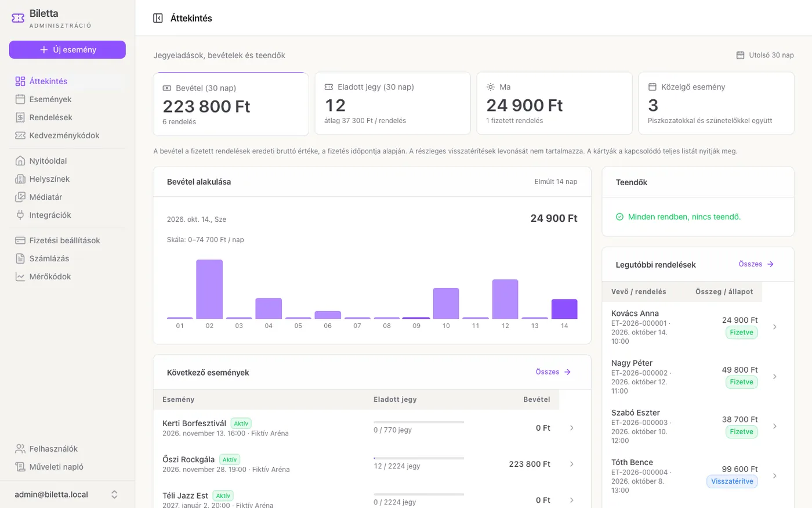The height and width of the screenshot is (508, 812).
Task: Collapse the sidebar with the panel icon
Action: click(x=158, y=18)
